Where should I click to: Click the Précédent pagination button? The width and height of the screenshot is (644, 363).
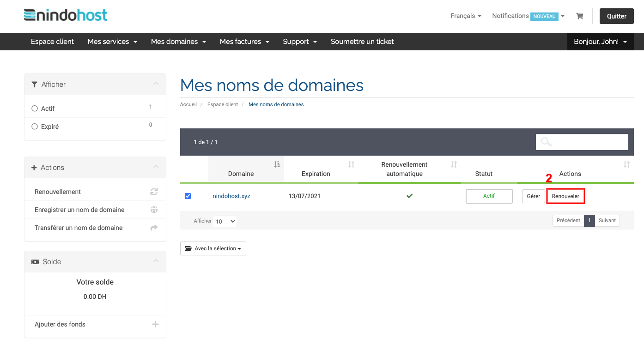click(568, 221)
